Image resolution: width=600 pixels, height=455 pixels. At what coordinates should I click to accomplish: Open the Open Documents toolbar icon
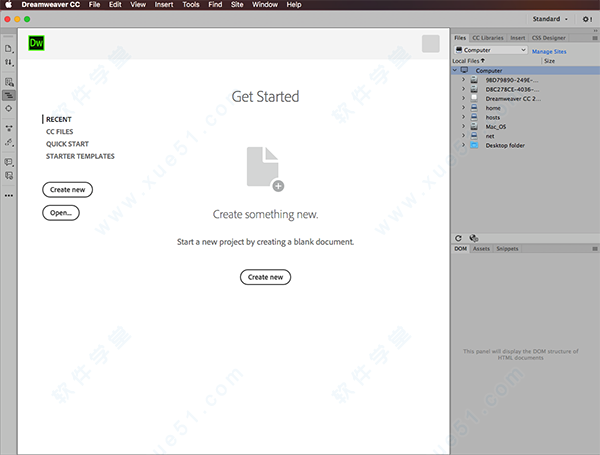click(x=8, y=49)
